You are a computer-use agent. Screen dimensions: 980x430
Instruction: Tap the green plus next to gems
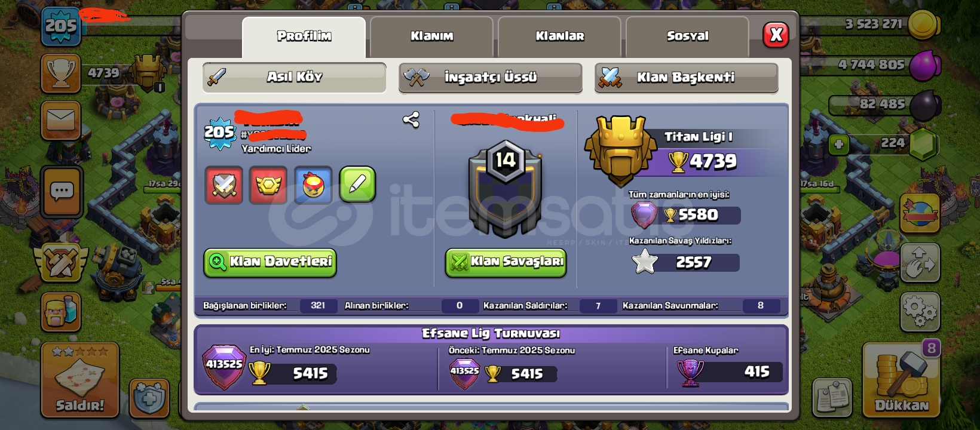[838, 144]
